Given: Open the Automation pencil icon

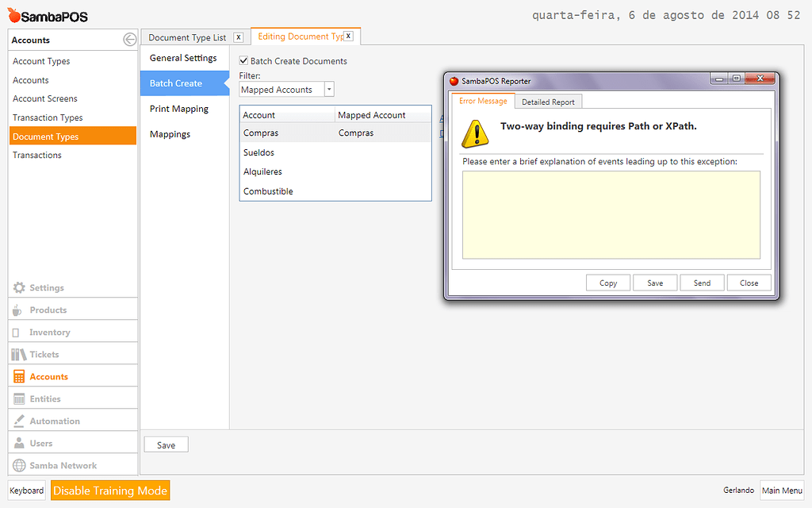Looking at the screenshot, I should coord(17,420).
